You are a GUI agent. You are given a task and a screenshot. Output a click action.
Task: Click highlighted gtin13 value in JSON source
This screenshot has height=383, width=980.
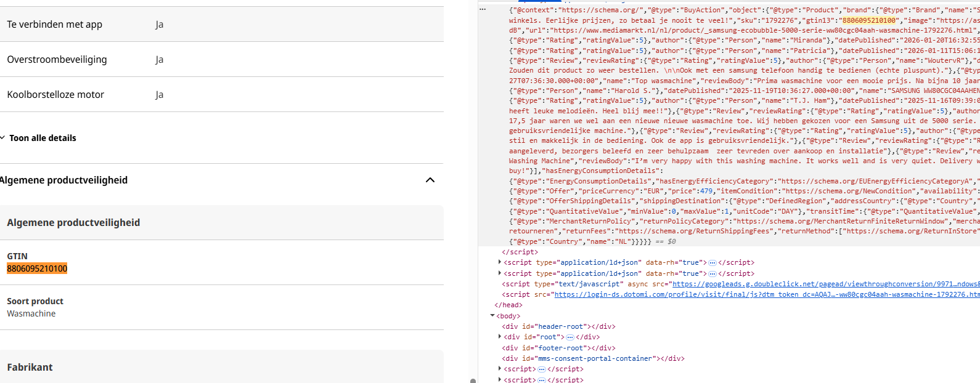(869, 20)
